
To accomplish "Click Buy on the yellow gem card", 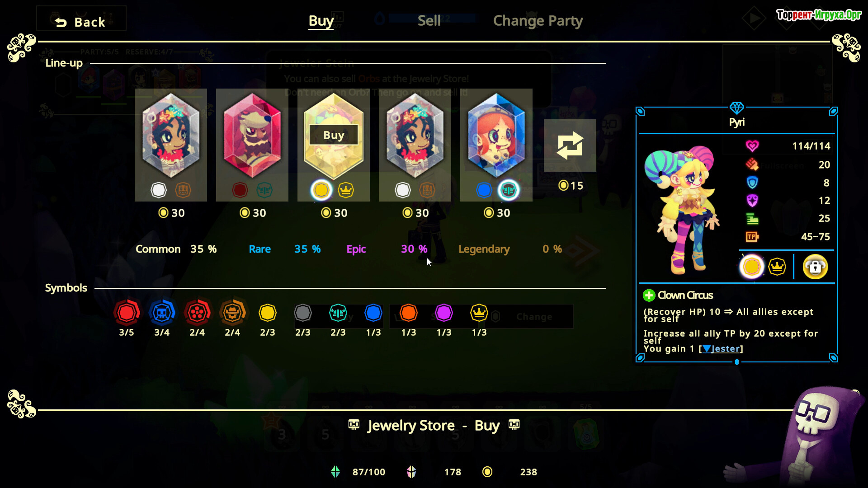I will (334, 135).
